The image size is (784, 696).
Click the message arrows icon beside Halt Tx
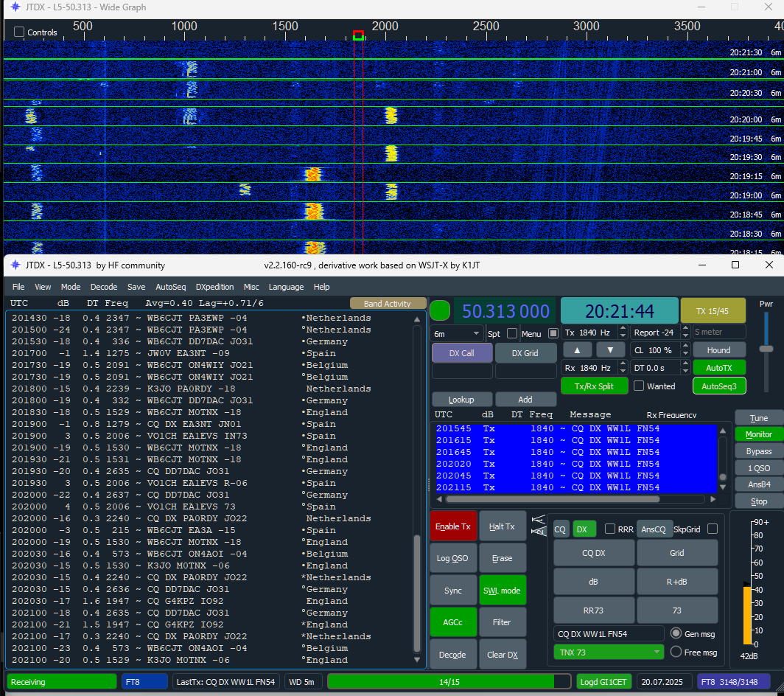click(539, 526)
